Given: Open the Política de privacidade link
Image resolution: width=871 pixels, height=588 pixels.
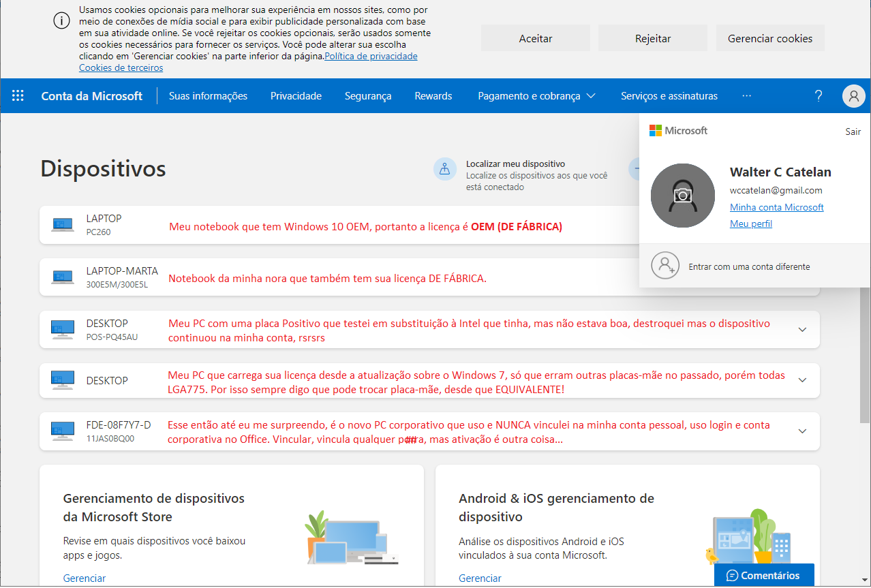Looking at the screenshot, I should pyautogui.click(x=371, y=56).
